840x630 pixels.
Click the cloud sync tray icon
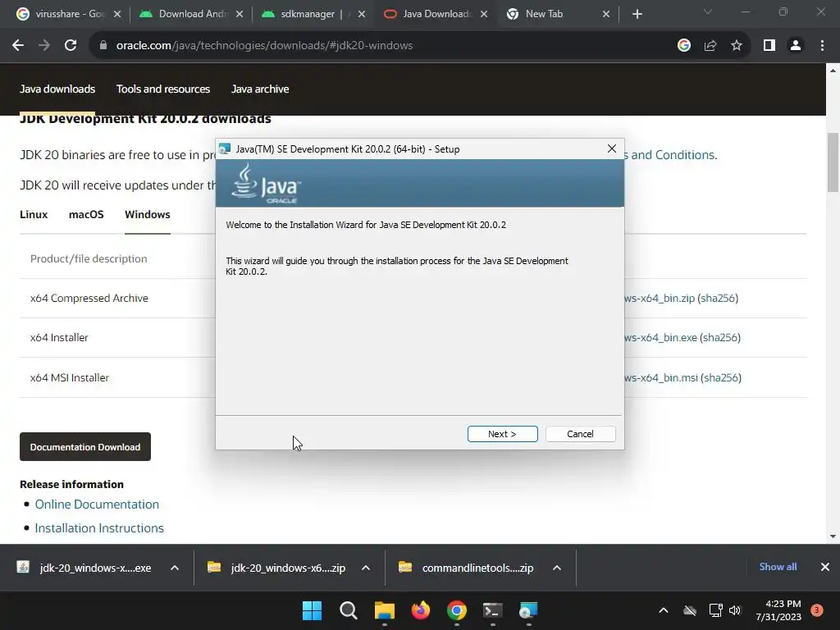click(x=690, y=610)
